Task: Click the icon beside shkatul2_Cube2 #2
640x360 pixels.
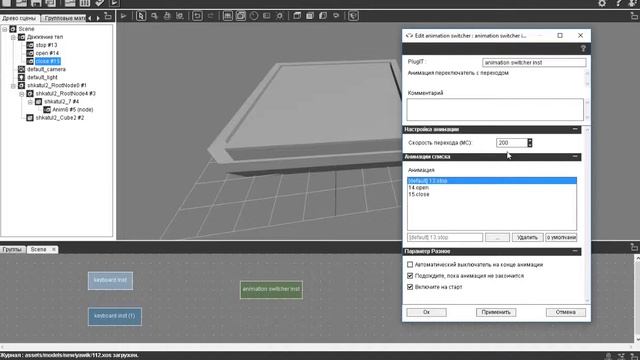Action: click(30, 118)
